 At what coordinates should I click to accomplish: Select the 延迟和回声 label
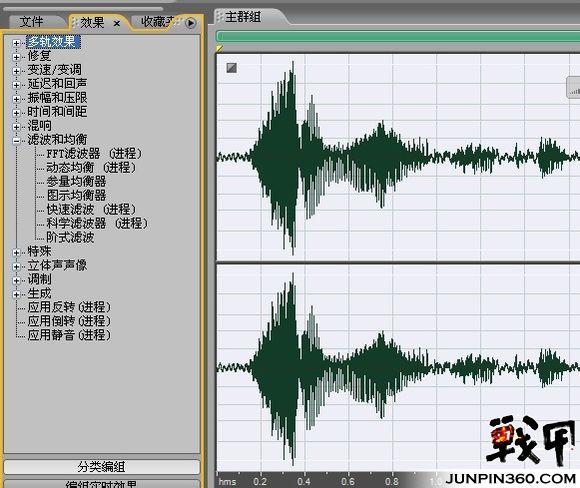coord(57,84)
